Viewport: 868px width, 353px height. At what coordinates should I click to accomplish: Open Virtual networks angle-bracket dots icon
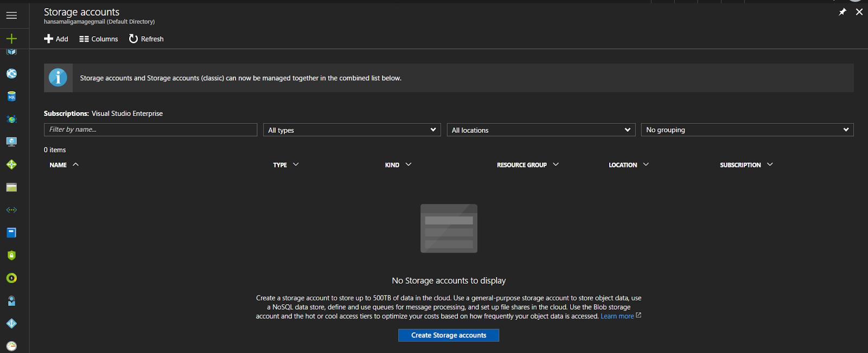pos(11,210)
